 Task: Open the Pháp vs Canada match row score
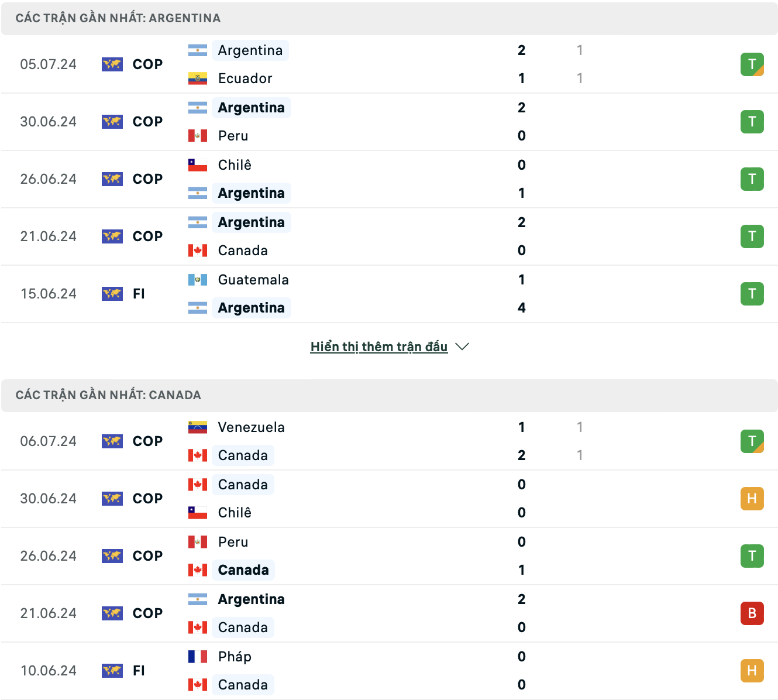(522, 671)
